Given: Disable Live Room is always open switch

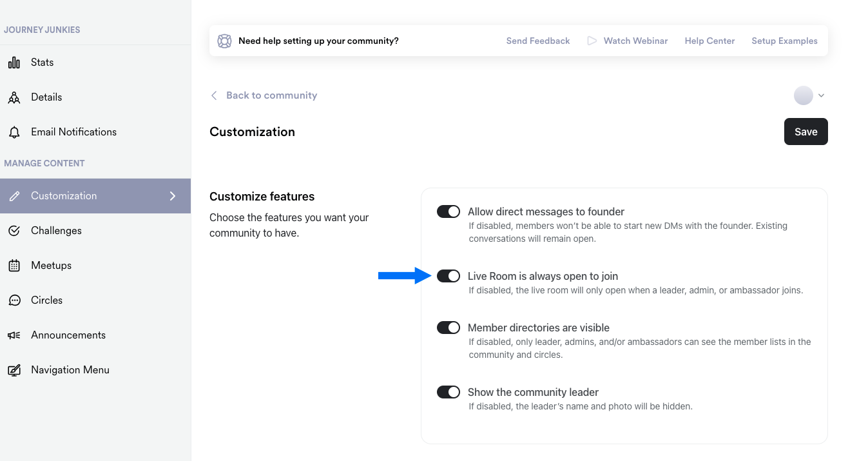Looking at the screenshot, I should coord(448,276).
